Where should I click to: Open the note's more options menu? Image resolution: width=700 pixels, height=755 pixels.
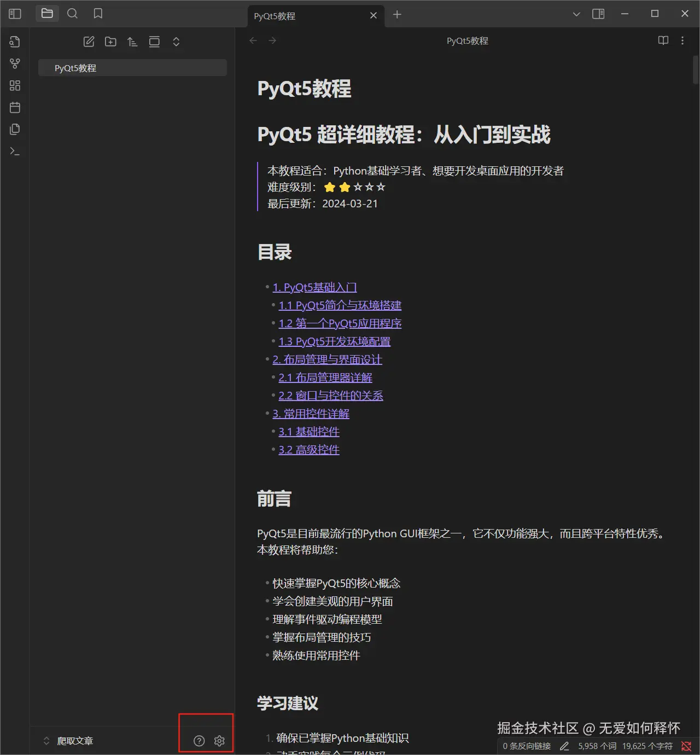[x=682, y=40]
